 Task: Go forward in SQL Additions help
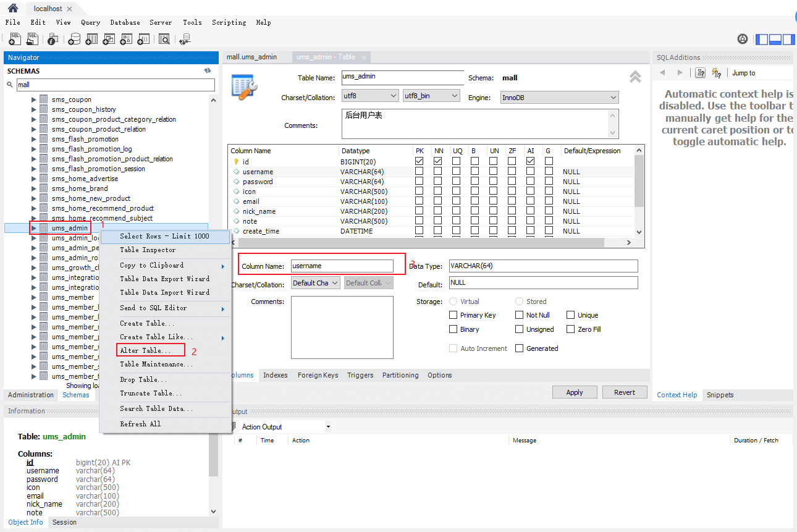click(680, 73)
